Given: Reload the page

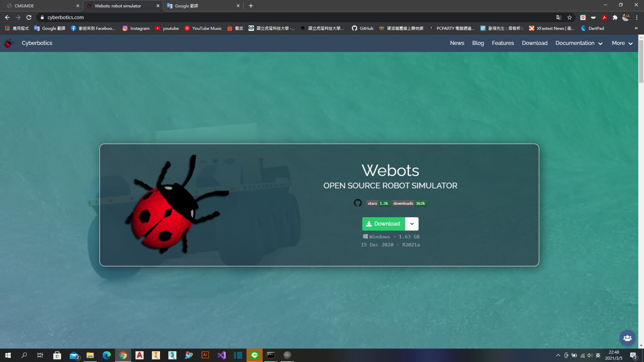Looking at the screenshot, I should pyautogui.click(x=29, y=17).
